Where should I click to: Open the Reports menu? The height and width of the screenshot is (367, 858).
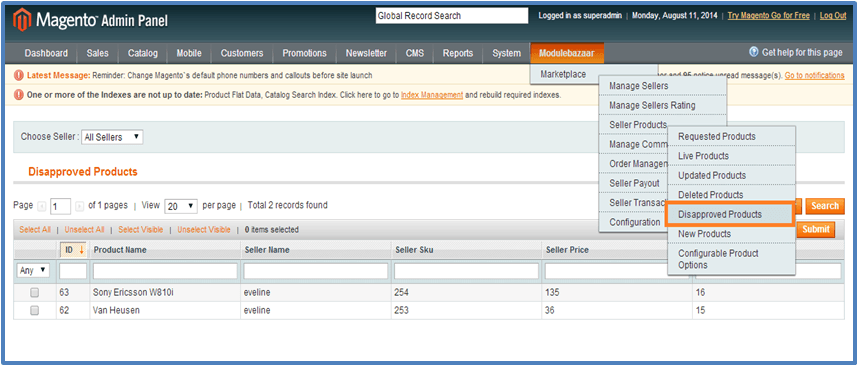(x=458, y=53)
